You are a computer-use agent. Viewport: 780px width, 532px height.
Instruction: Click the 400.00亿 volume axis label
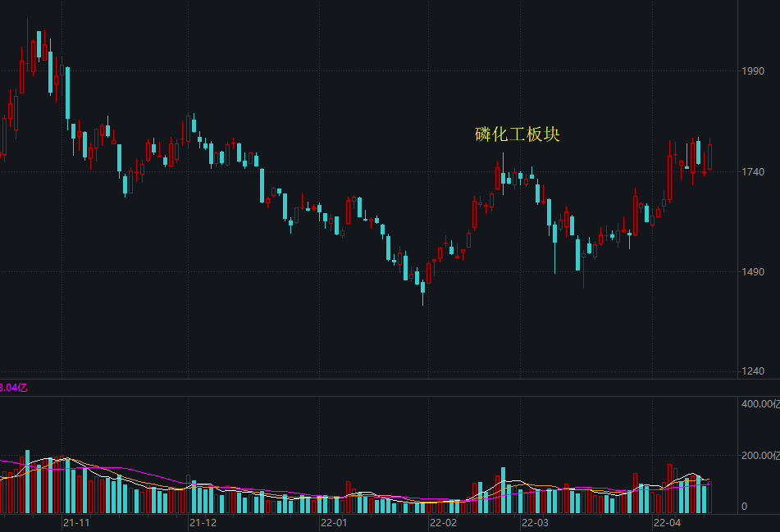coord(760,404)
